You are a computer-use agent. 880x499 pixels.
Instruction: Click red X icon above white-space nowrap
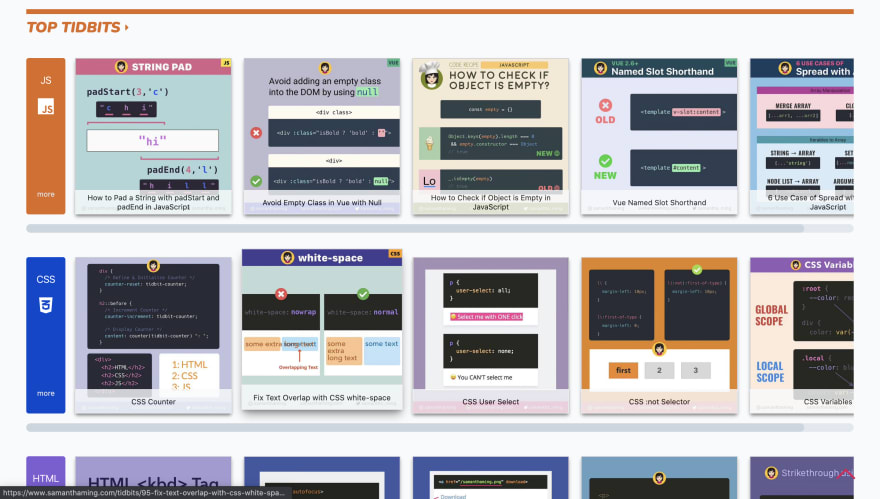click(x=281, y=294)
